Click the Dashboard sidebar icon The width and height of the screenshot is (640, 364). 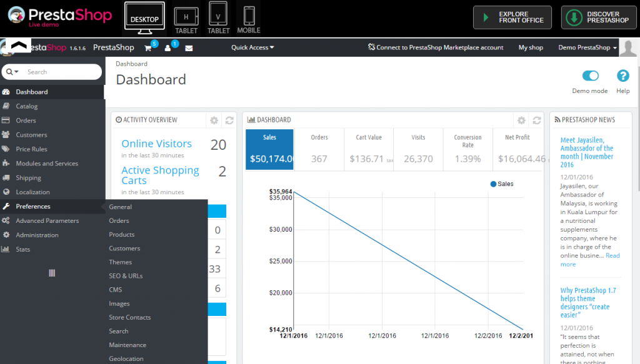click(6, 92)
